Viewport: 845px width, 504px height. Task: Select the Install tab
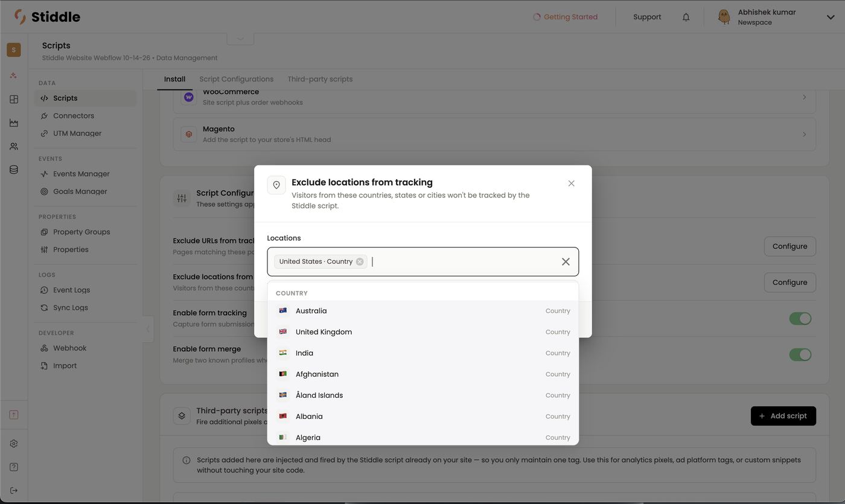174,79
